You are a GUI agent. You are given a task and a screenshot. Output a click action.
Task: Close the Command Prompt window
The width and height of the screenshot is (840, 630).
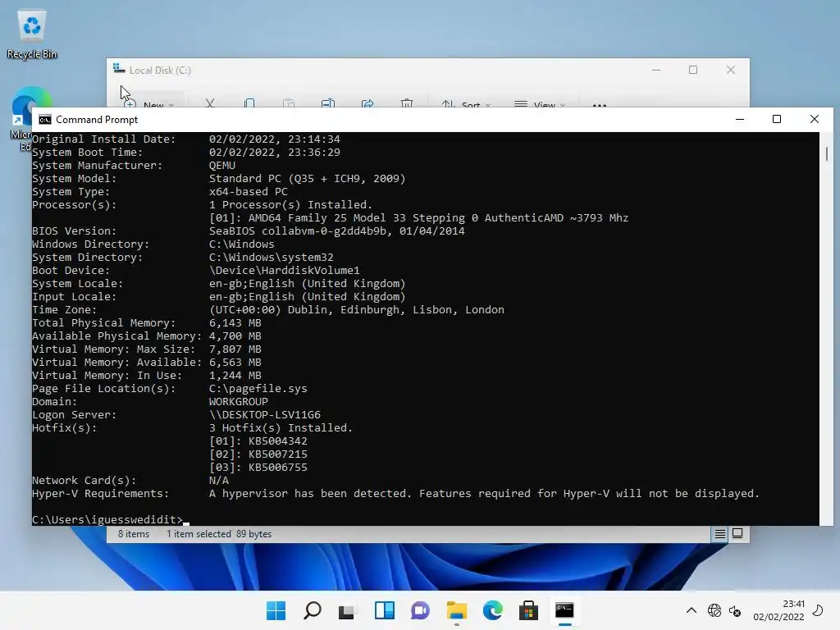pyautogui.click(x=815, y=119)
